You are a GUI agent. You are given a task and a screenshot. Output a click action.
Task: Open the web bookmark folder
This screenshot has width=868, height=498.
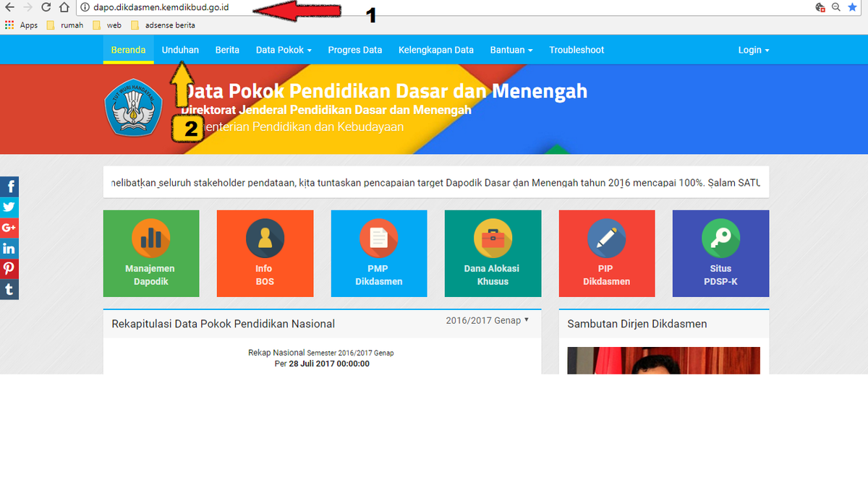(107, 25)
